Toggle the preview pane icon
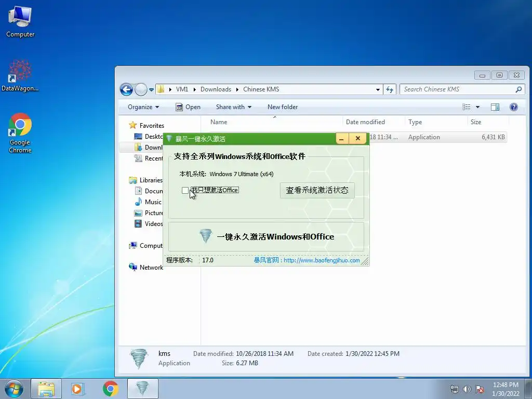 (495, 107)
